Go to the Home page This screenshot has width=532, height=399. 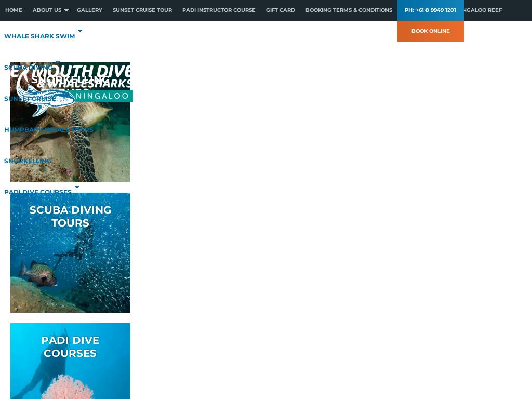click(x=14, y=10)
